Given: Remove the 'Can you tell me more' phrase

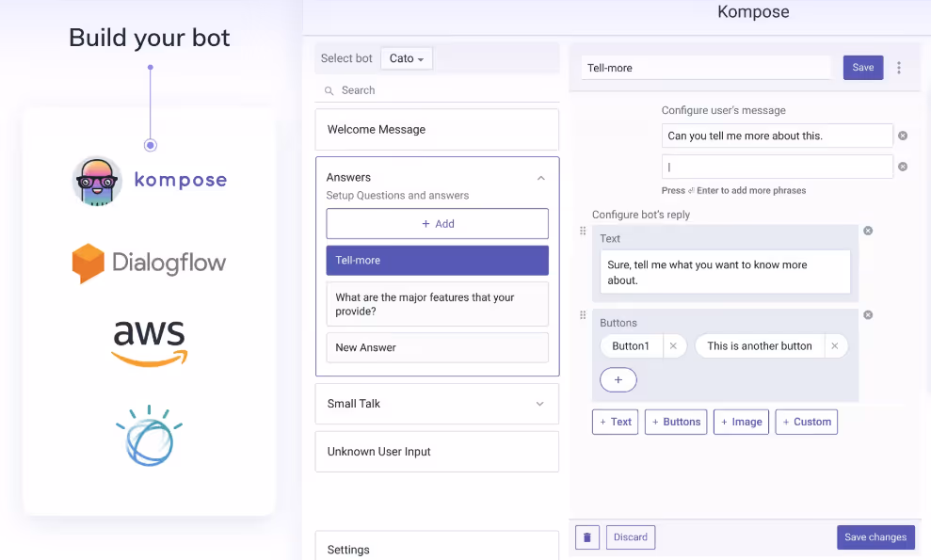Looking at the screenshot, I should [x=904, y=136].
